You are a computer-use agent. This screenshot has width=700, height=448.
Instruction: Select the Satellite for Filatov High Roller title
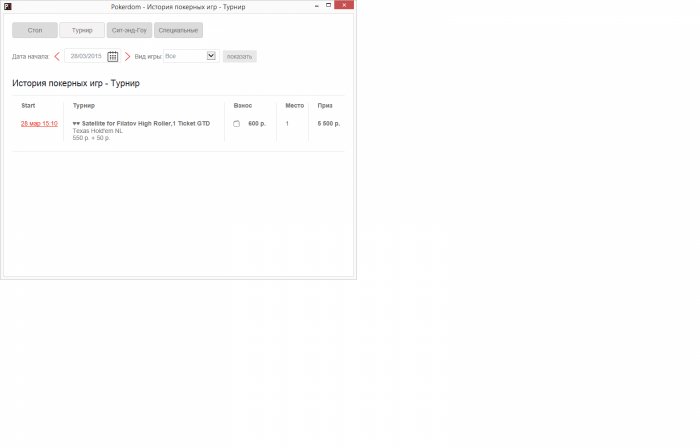point(141,124)
